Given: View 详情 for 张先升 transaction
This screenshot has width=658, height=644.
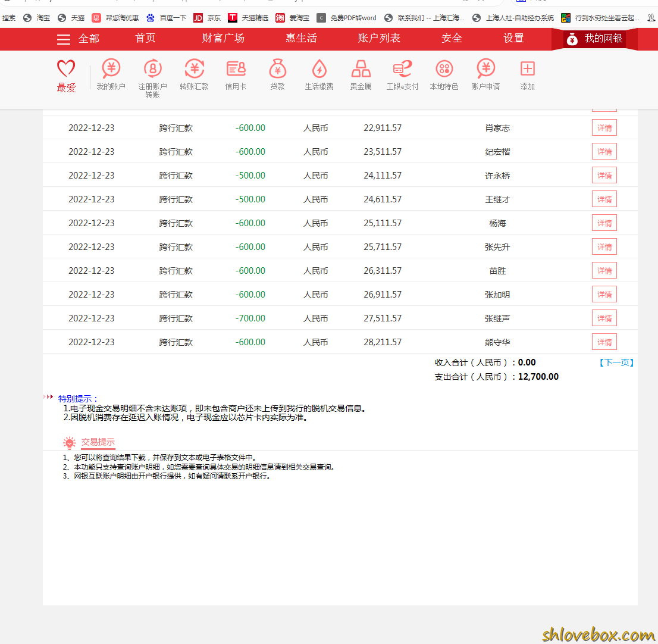Looking at the screenshot, I should 604,247.
